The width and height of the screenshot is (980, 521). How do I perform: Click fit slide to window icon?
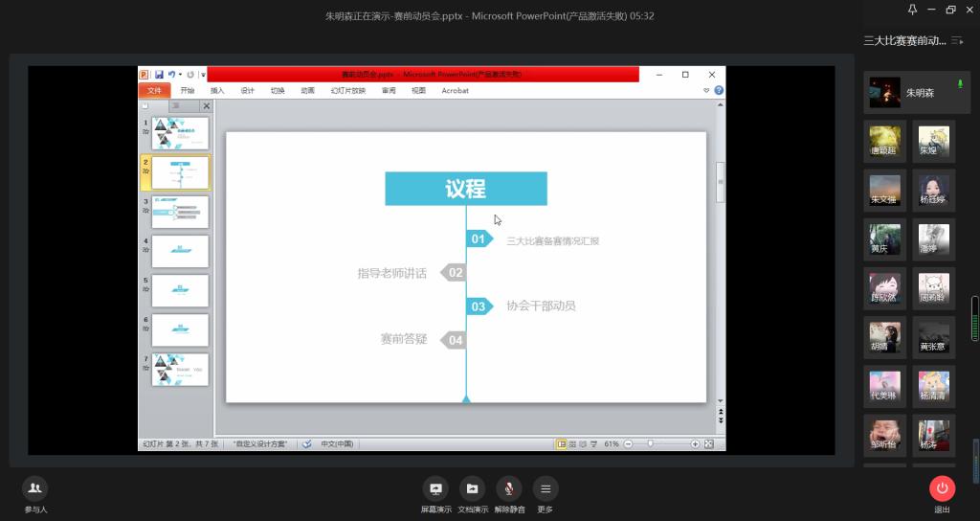709,444
